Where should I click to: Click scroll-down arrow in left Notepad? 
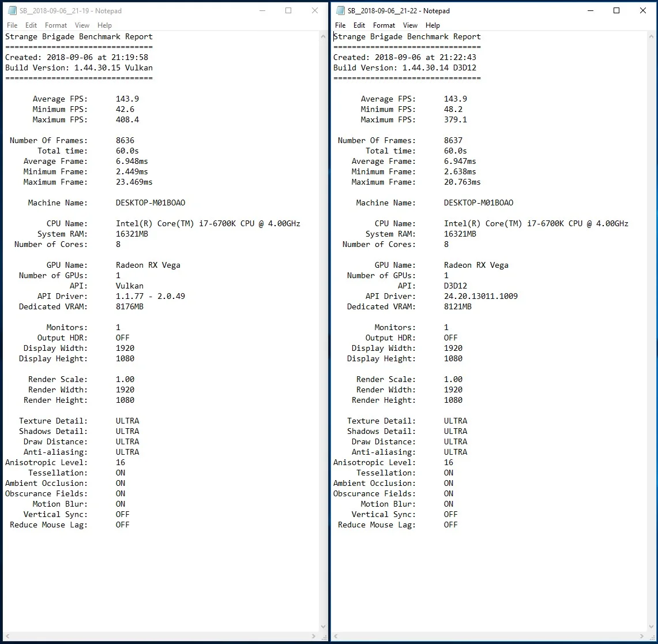[x=323, y=626]
